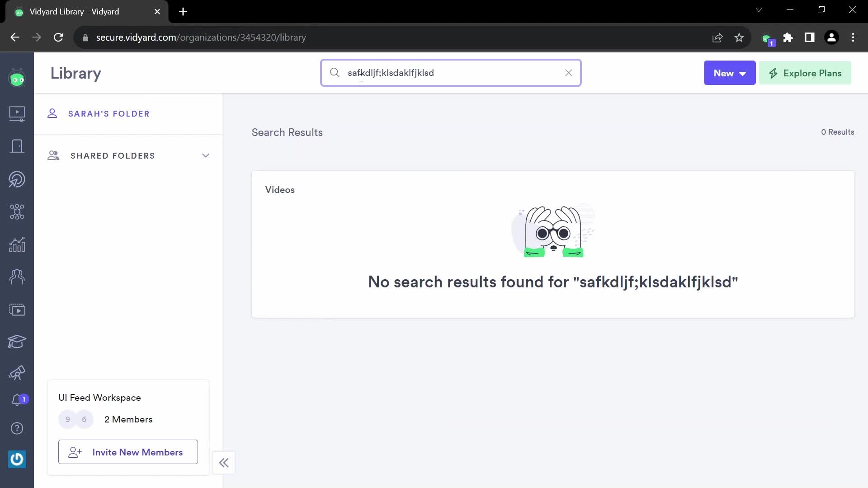Select the team members sidebar icon
Image resolution: width=868 pixels, height=488 pixels.
click(17, 277)
